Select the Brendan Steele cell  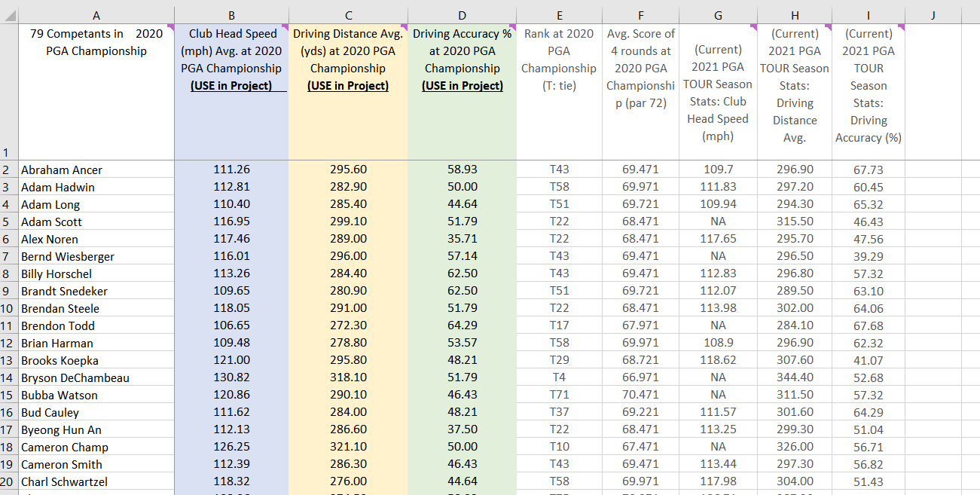tap(96, 308)
